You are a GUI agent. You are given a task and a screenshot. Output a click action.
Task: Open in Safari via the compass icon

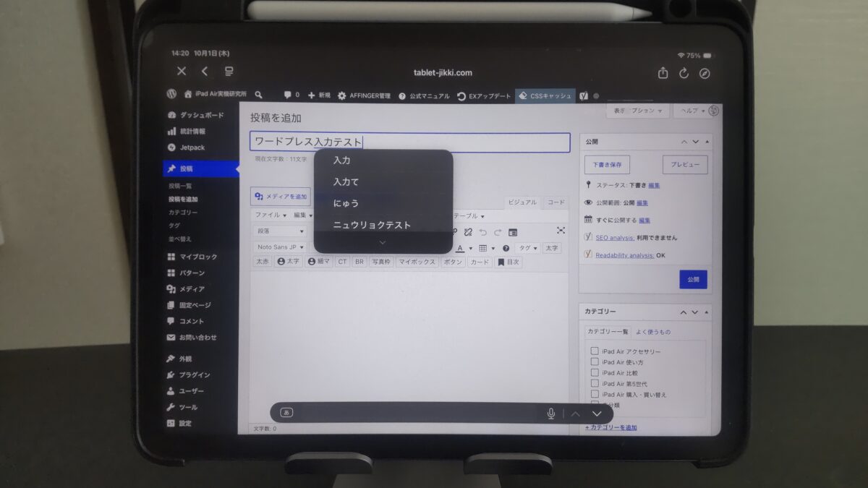coord(705,73)
